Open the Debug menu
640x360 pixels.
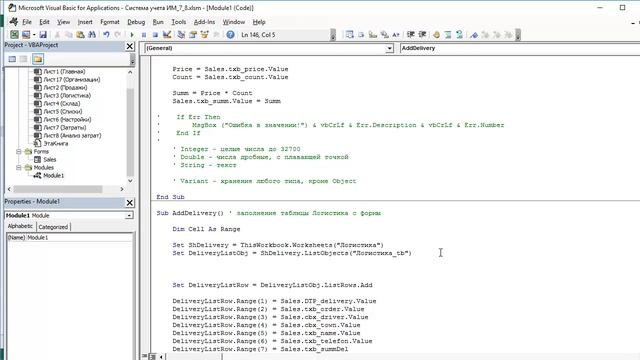136,22
